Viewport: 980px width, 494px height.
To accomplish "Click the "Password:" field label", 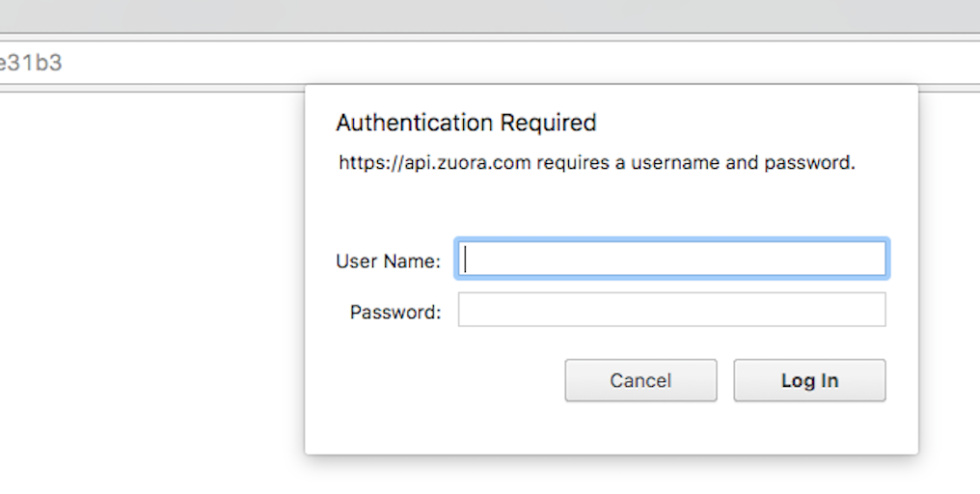I will [395, 312].
